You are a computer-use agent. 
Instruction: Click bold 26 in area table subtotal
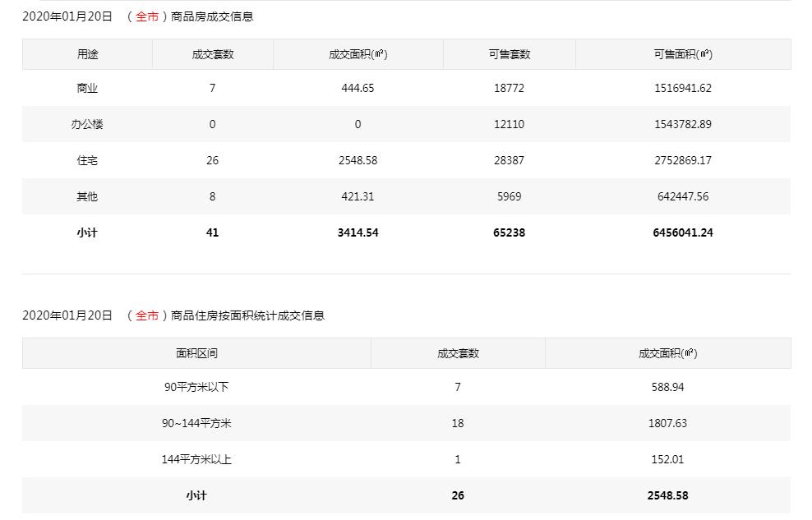[x=458, y=495]
